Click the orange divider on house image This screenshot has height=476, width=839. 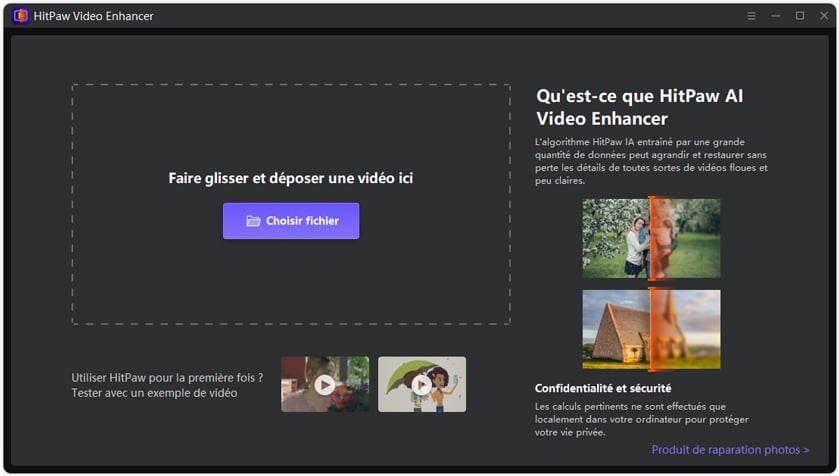(x=651, y=329)
